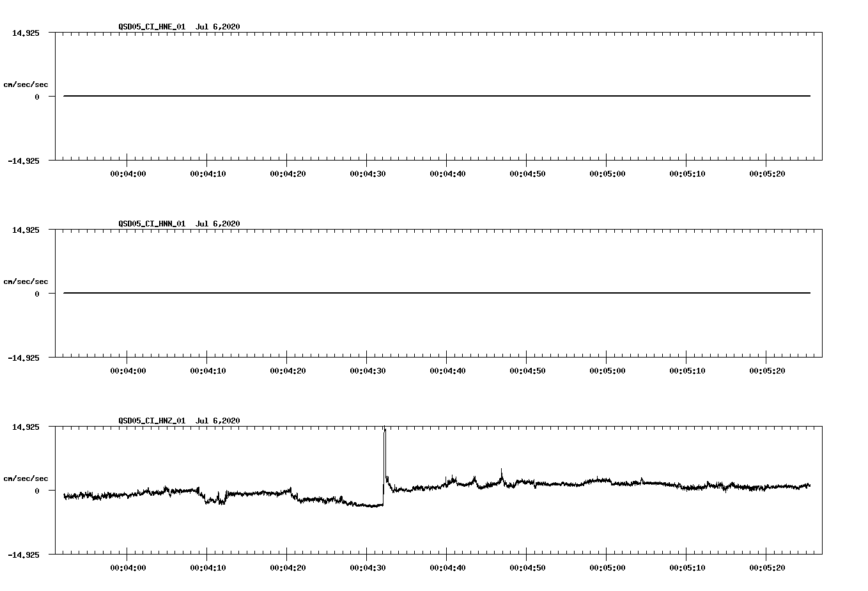Click the cm/sec/sec label of HNN plot
The width and height of the screenshot is (868, 591).
(x=26, y=281)
